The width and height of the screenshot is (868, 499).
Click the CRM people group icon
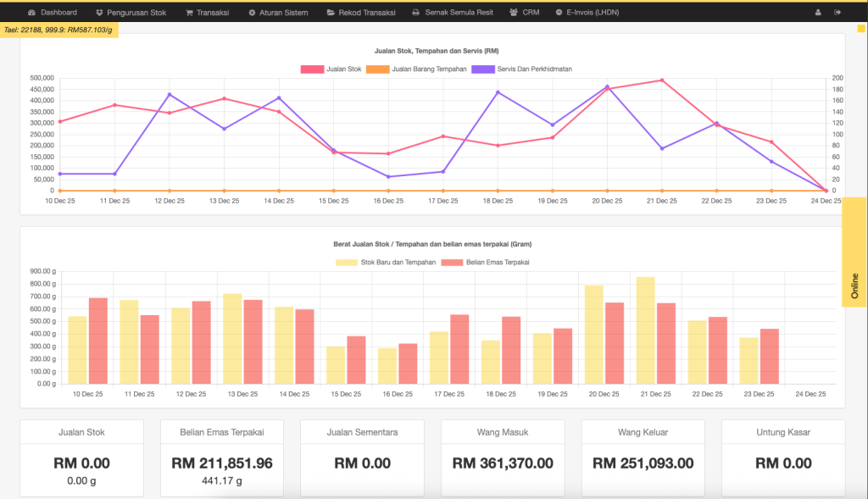coord(514,13)
